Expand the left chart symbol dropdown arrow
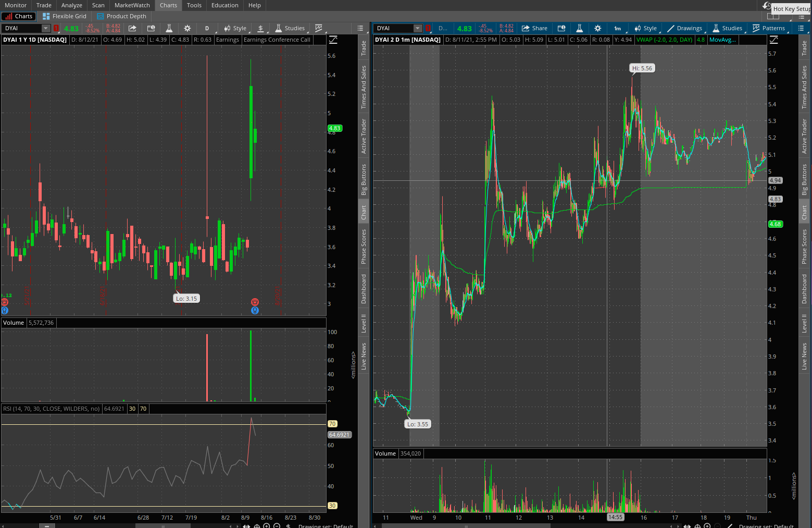The width and height of the screenshot is (812, 528). pos(46,28)
